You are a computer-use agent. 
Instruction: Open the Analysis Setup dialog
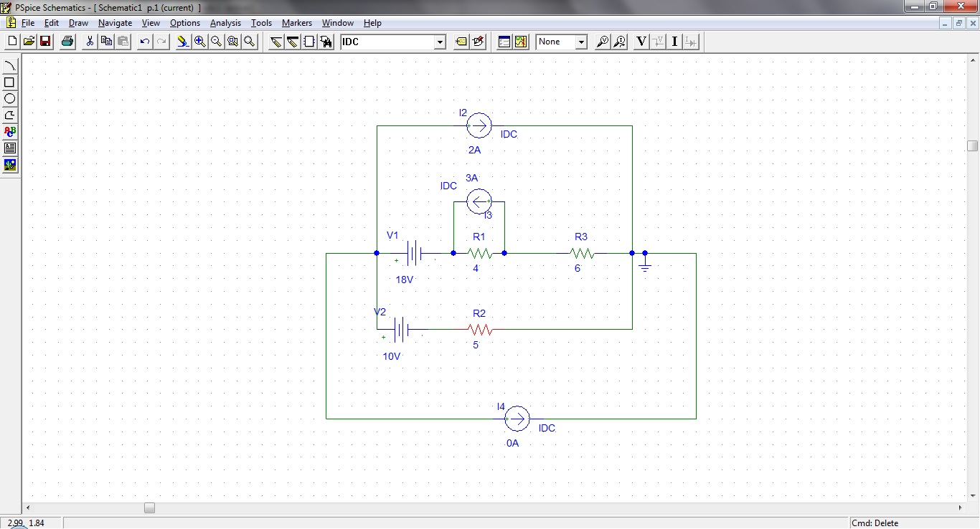(x=504, y=42)
